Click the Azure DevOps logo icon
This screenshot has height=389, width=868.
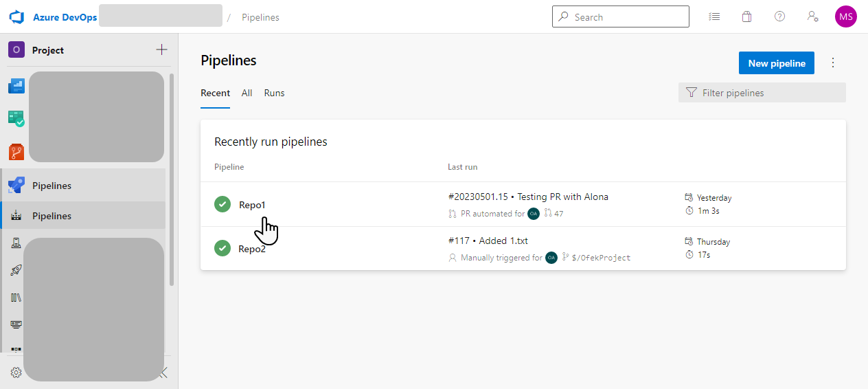point(16,17)
